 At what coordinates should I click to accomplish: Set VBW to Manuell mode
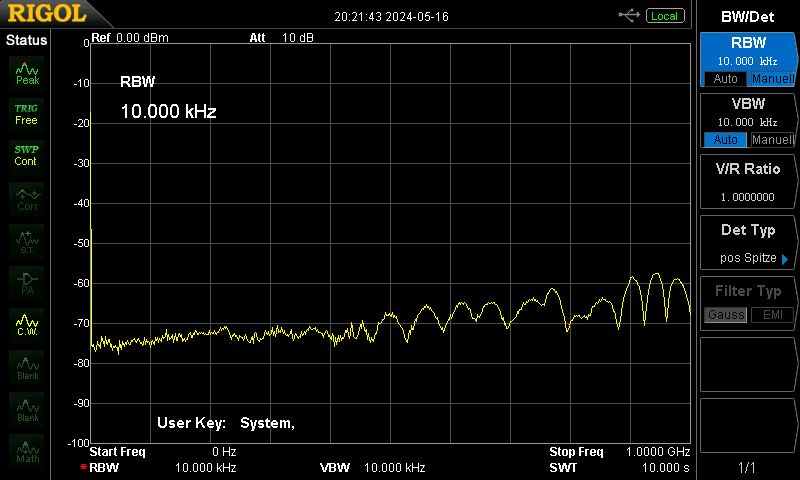pos(771,140)
